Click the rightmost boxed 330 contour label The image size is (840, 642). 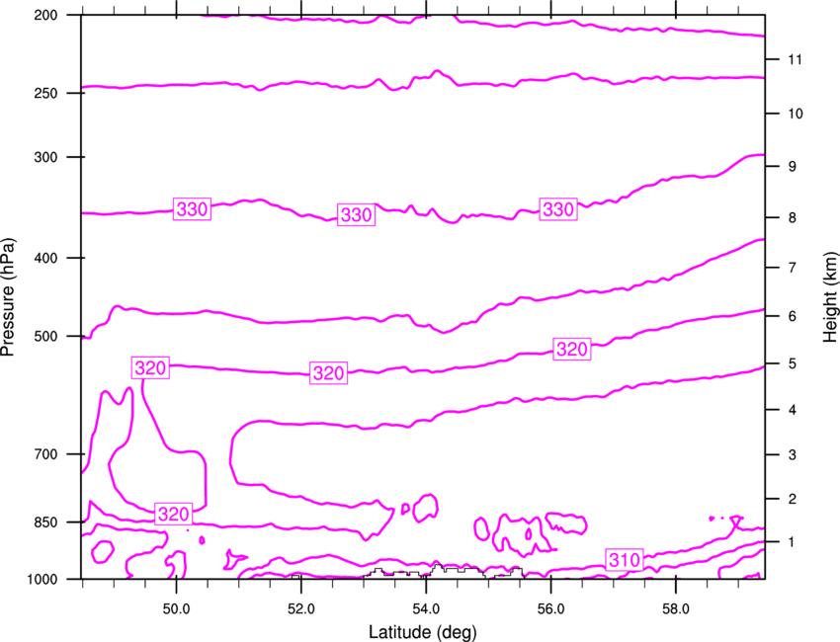tap(558, 208)
